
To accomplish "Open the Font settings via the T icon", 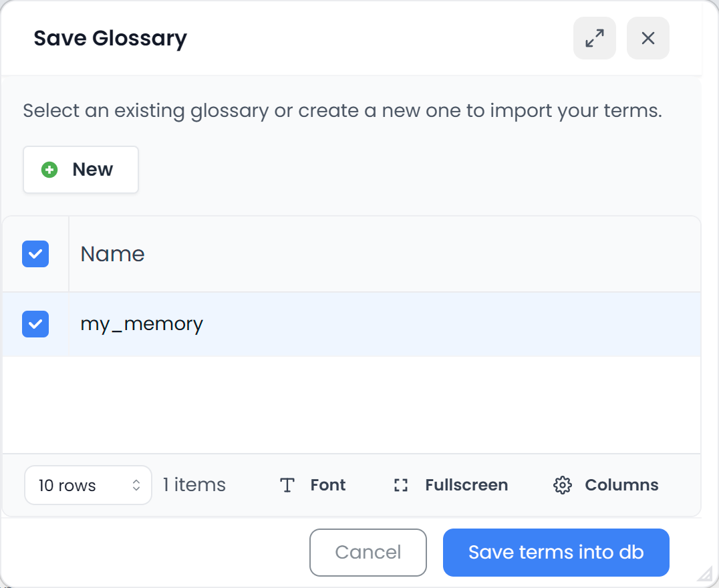I will 287,485.
